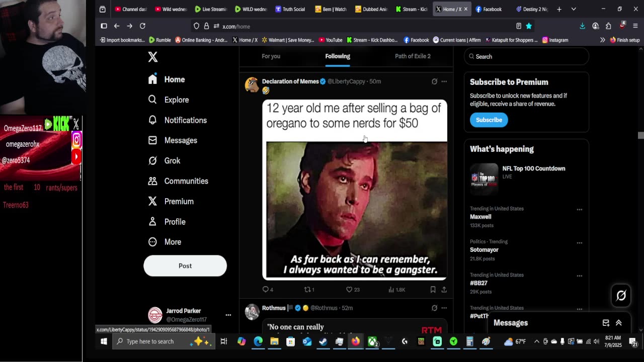This screenshot has width=644, height=362.
Task: Show more bookmarks chevron
Action: (602, 40)
